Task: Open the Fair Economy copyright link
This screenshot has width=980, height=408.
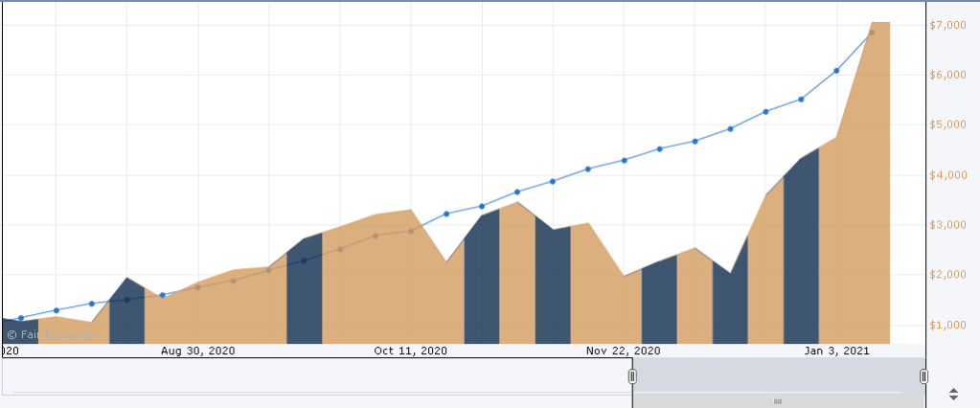Action: (x=50, y=335)
